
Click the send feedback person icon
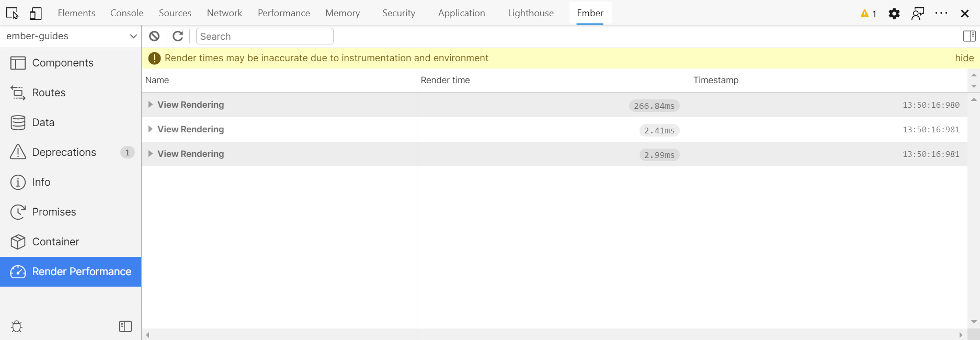point(918,14)
